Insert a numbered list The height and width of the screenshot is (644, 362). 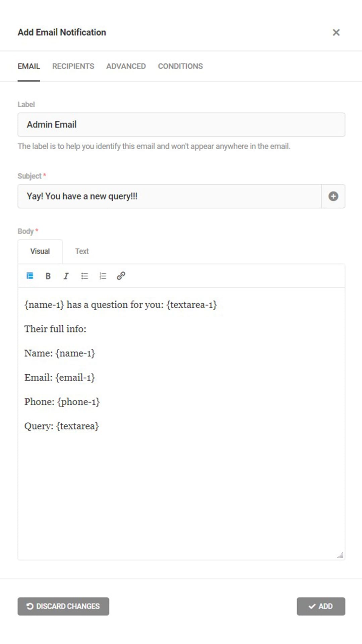[x=103, y=276]
